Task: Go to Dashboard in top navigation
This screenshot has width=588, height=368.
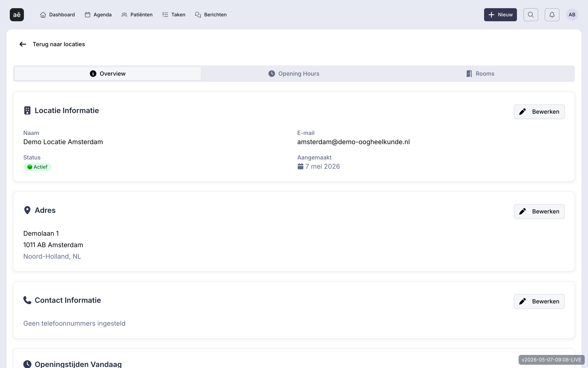Action: [x=57, y=15]
